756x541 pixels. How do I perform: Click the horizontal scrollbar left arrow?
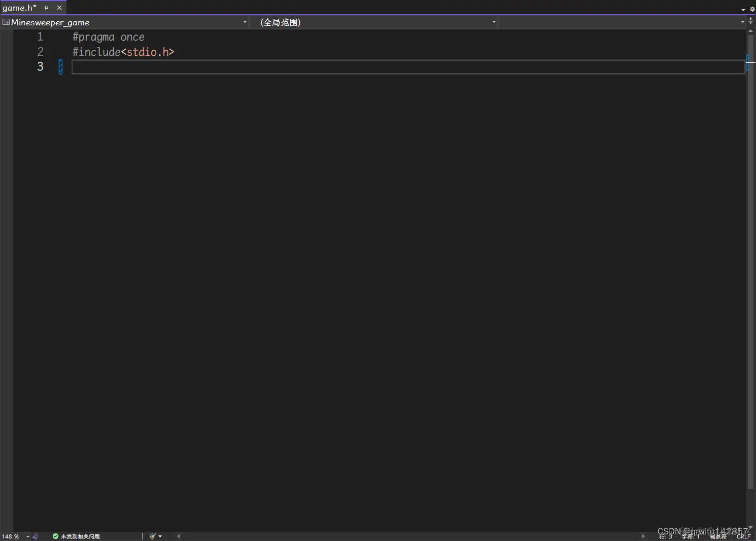[178, 536]
